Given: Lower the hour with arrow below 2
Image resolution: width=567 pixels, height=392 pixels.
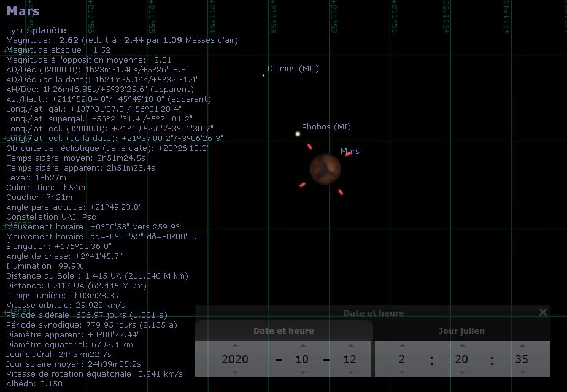Looking at the screenshot, I should point(402,372).
